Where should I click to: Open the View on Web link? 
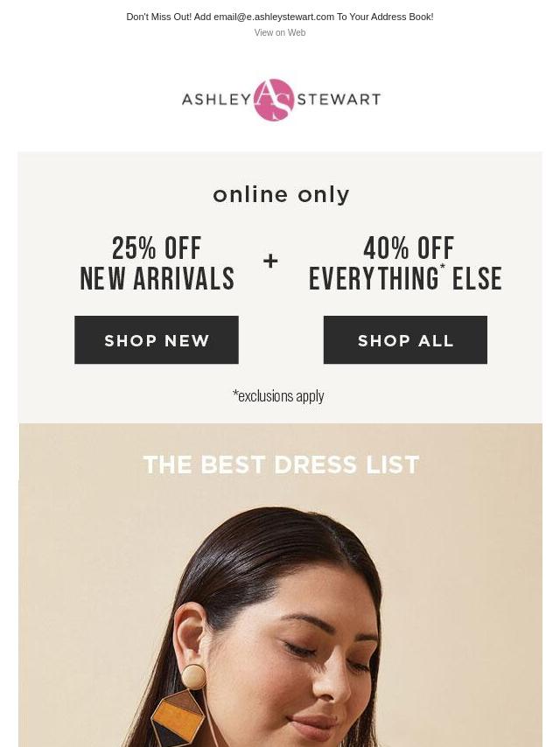click(280, 32)
